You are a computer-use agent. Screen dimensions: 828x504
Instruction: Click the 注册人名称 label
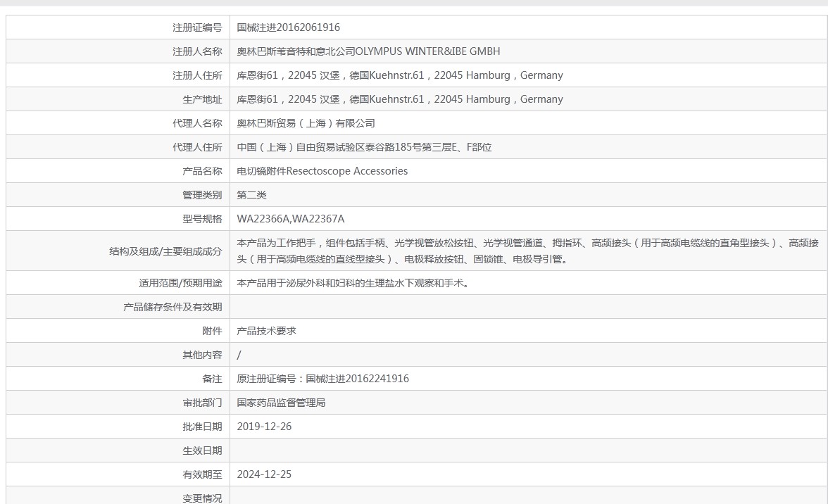point(197,51)
